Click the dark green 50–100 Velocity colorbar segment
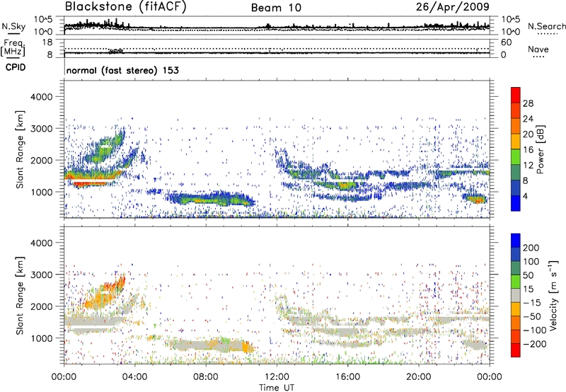 pos(516,268)
